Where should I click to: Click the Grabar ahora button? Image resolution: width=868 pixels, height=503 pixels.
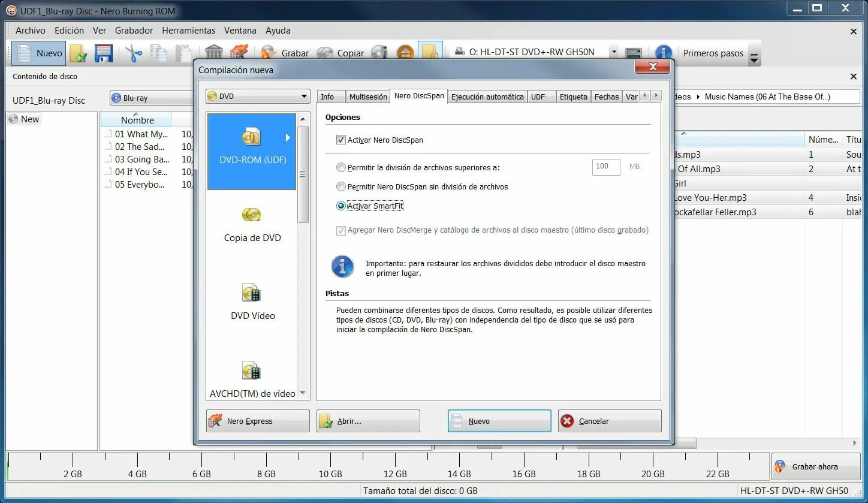pyautogui.click(x=816, y=466)
